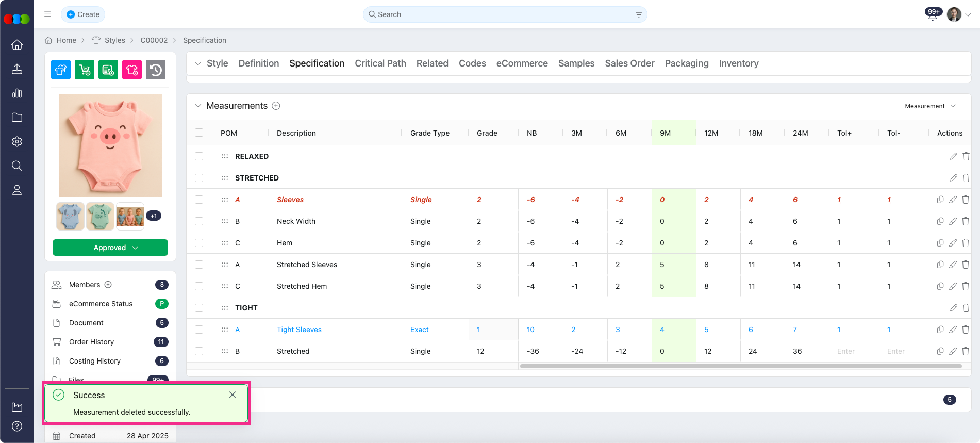Screen dimensions: 980x443
Task: Open the Measurement view dropdown
Action: [930, 106]
